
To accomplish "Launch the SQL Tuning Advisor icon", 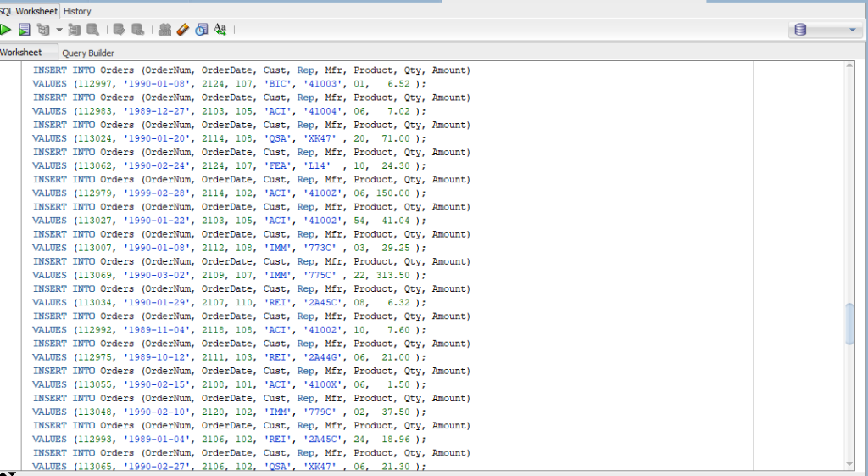I will point(92,30).
